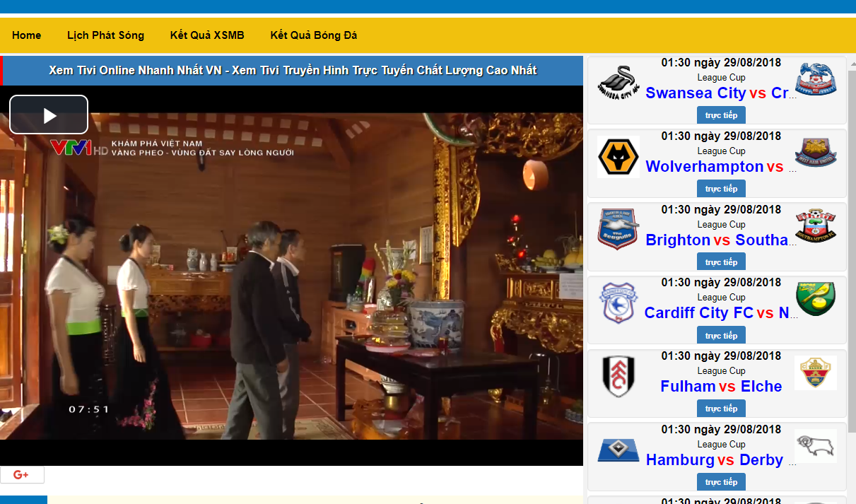Click the Wolverhampton wolf logo
Image resolution: width=856 pixels, height=504 pixels.
618,157
